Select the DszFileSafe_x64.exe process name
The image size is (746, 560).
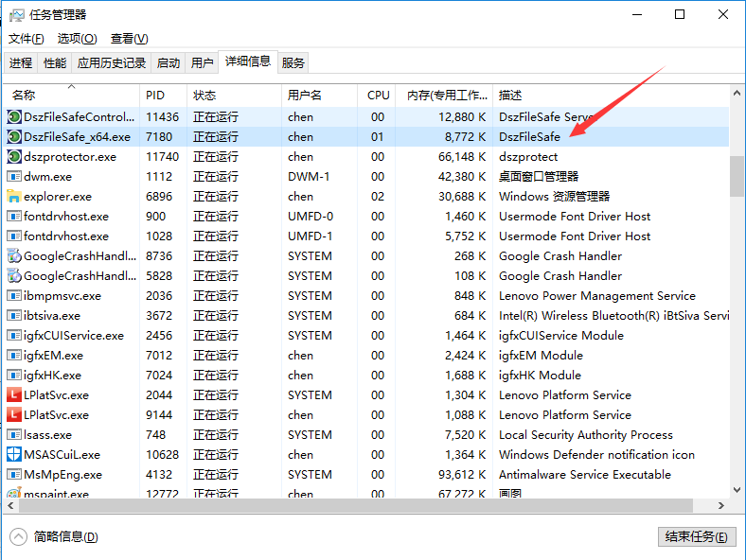click(x=77, y=137)
